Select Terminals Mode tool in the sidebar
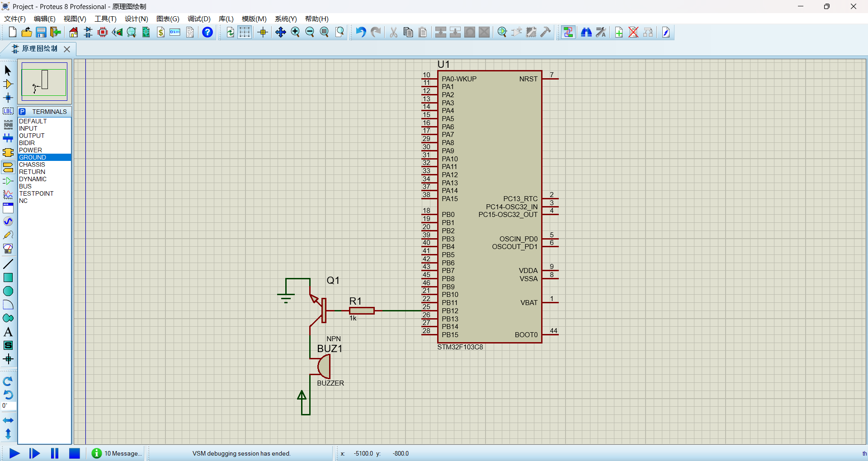This screenshot has width=868, height=461. pos(8,168)
